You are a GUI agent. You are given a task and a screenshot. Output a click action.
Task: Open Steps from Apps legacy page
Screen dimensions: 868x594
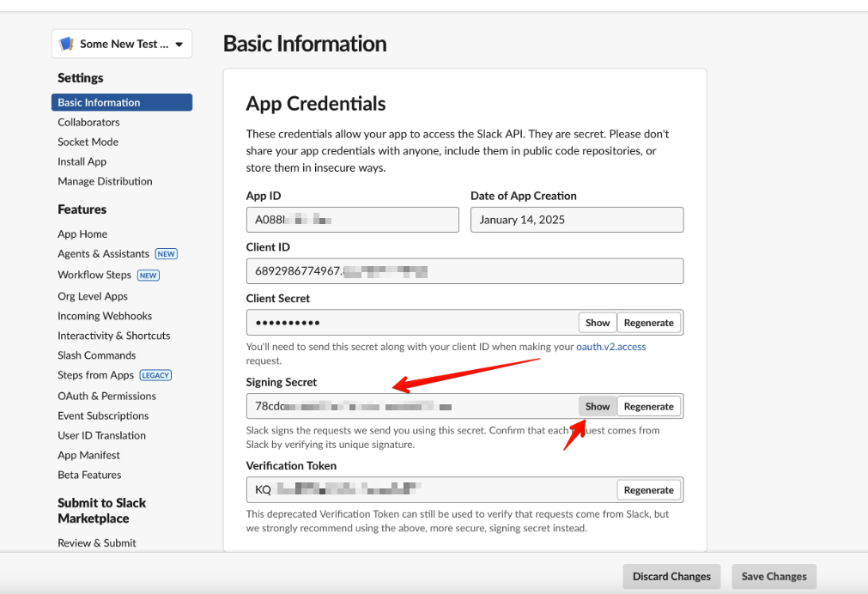coord(95,375)
